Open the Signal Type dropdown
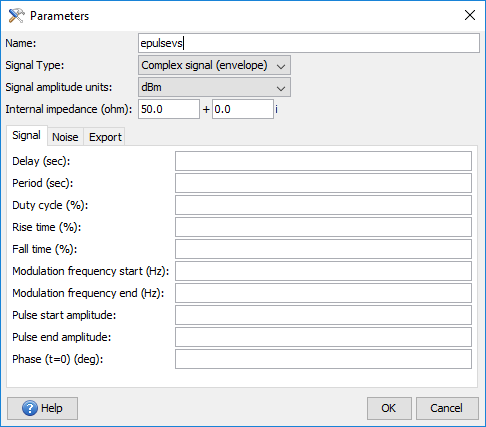 tap(214, 65)
